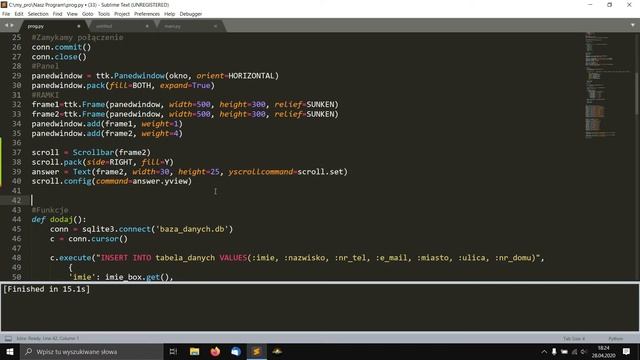The image size is (640, 360).
Task: Click the 'baza_danych.db' string on line 45
Action: point(192,229)
